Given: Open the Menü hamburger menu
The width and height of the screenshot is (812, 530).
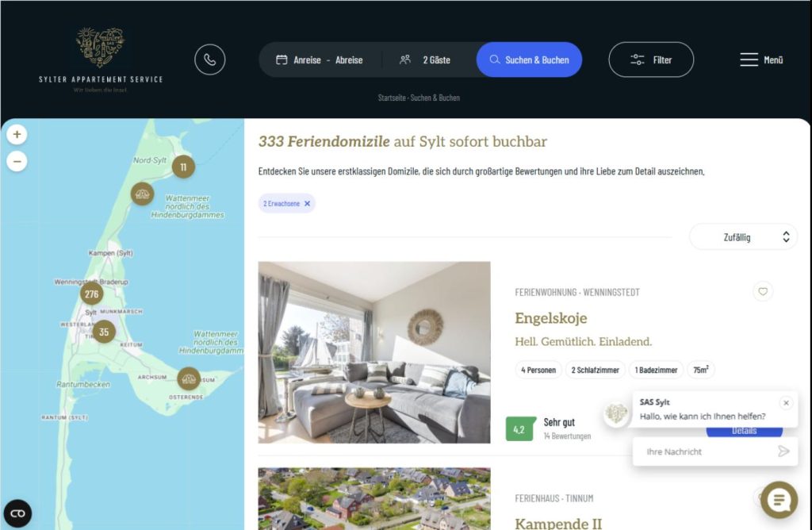Looking at the screenshot, I should point(761,60).
